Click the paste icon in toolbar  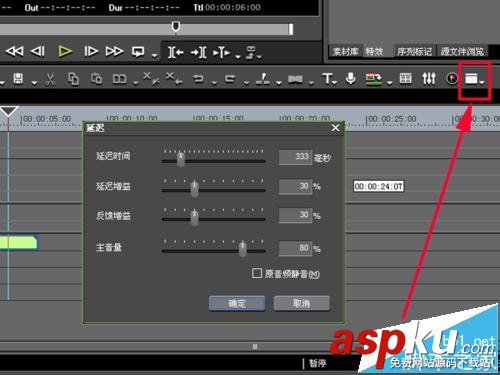tap(97, 79)
